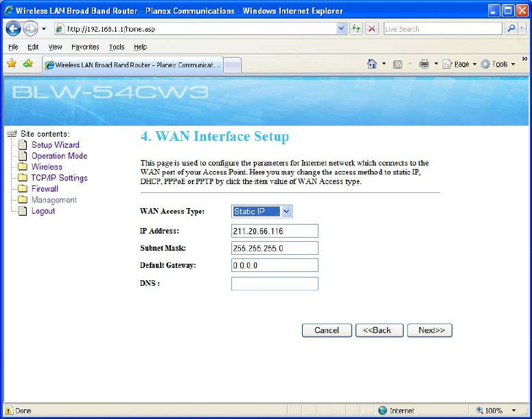Viewport: 532px width, 419px height.
Task: Click the browser Back arrow button
Action: [x=13, y=29]
